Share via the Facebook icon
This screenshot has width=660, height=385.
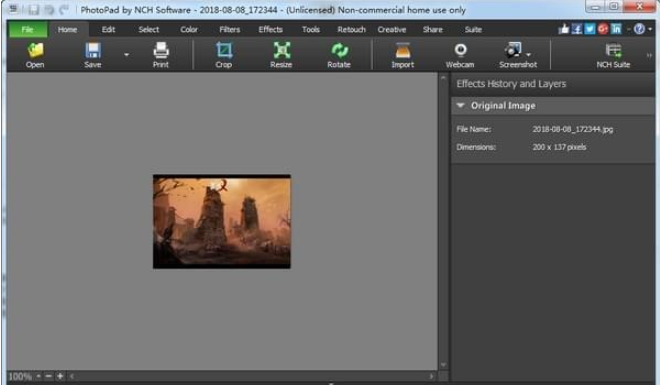coord(577,29)
